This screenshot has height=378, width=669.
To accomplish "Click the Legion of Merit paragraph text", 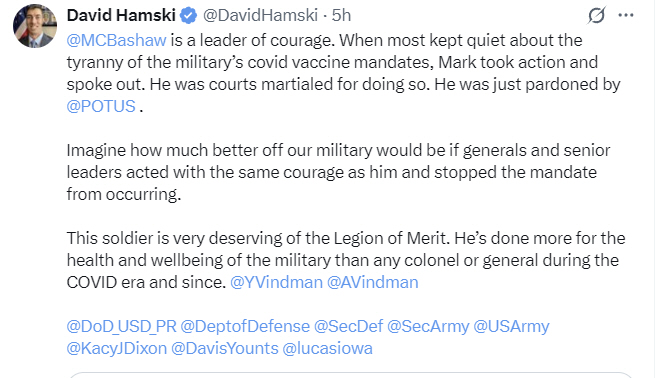I will tap(346, 260).
